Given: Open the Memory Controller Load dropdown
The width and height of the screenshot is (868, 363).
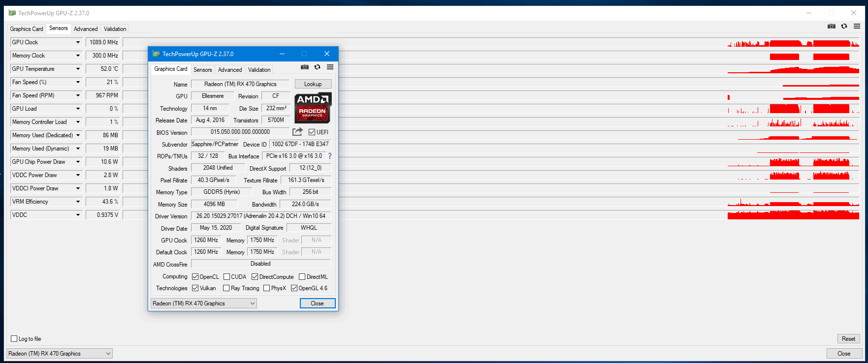Looking at the screenshot, I should [78, 122].
